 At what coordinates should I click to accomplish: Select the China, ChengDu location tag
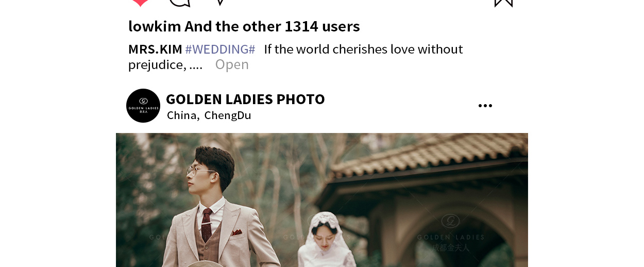pyautogui.click(x=209, y=115)
